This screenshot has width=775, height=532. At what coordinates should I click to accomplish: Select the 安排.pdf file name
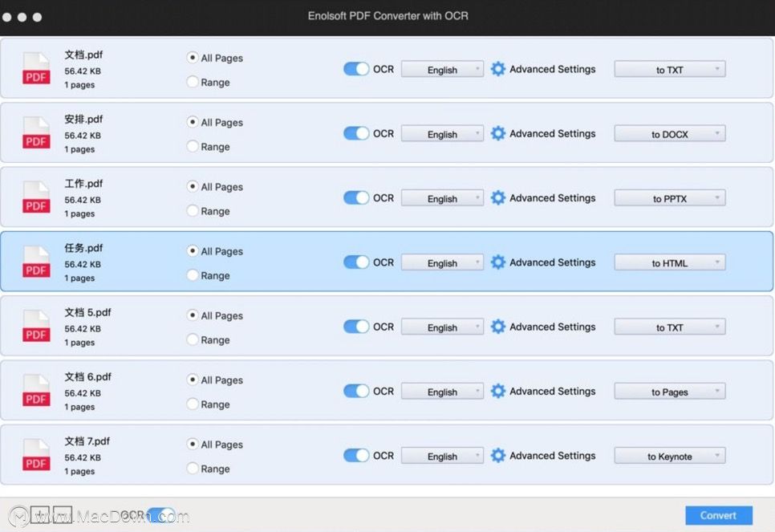[x=83, y=119]
